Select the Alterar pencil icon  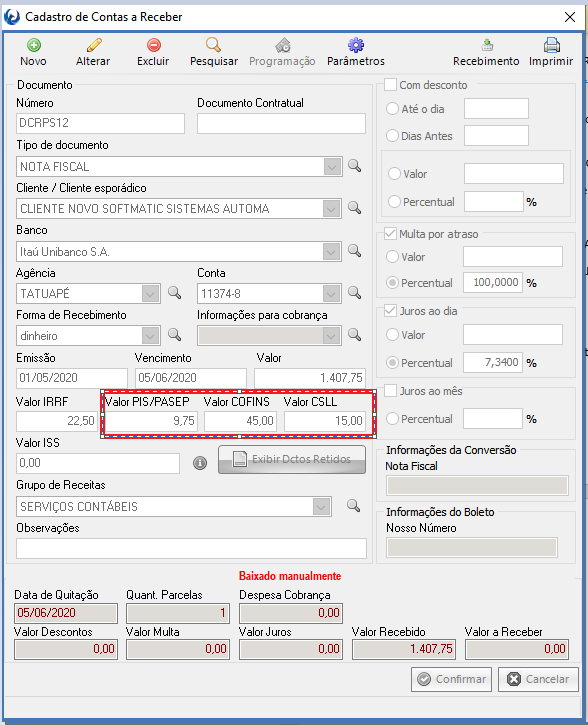(94, 45)
